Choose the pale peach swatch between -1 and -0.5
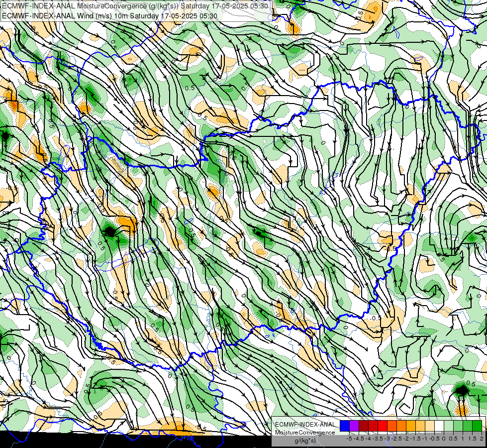This screenshot has height=448, width=487. pos(430,426)
